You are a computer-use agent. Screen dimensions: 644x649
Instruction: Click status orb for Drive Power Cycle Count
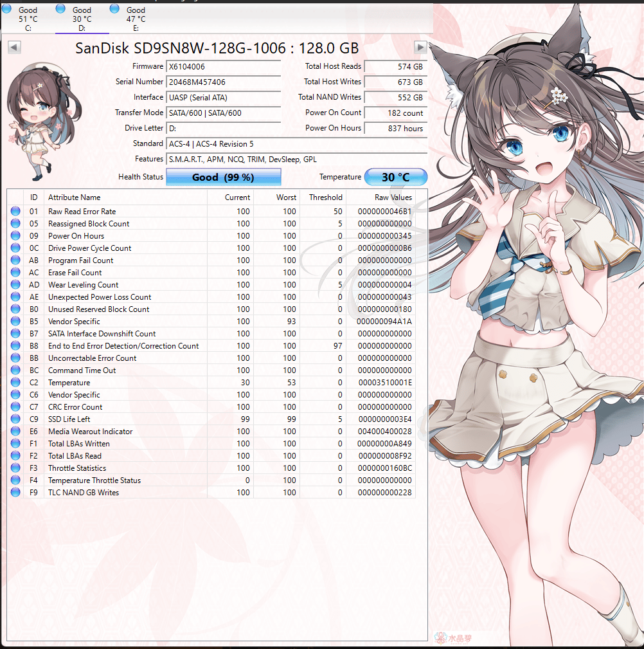[x=15, y=248]
